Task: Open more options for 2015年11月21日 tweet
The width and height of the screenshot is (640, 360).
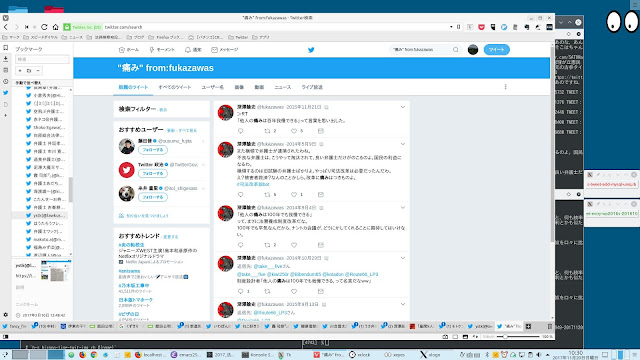Action: (403, 107)
